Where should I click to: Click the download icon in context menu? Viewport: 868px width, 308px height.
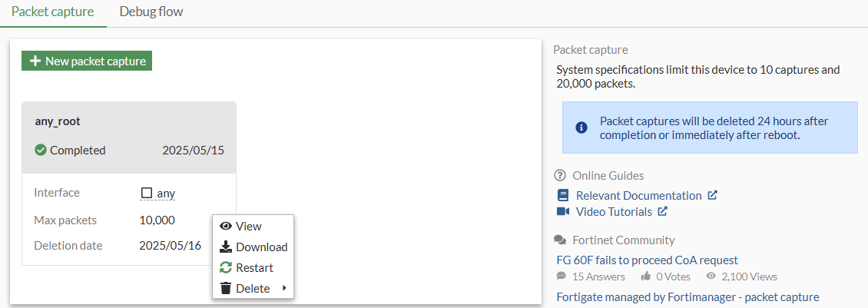click(x=226, y=247)
